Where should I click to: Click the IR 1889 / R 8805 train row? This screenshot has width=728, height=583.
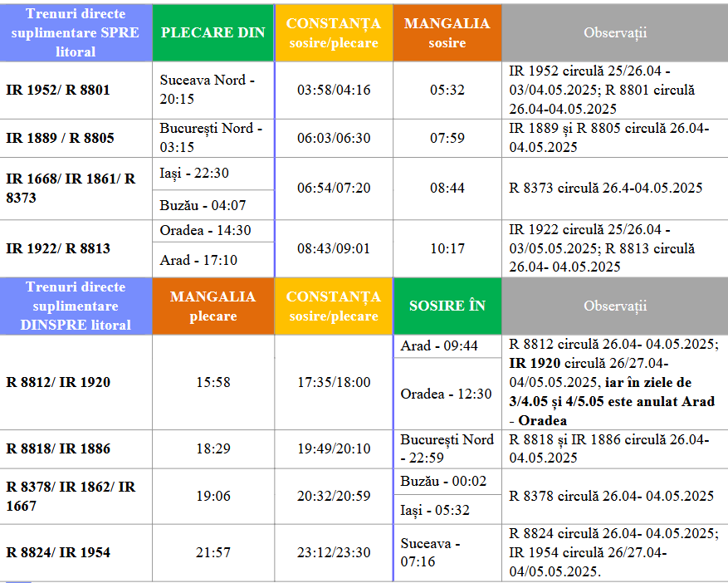(60, 138)
